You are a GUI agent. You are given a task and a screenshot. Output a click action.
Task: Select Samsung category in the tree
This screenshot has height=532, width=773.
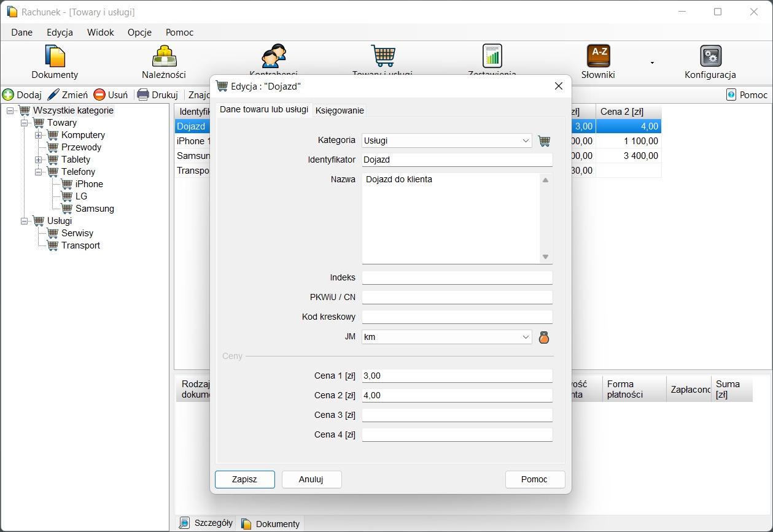tap(95, 209)
